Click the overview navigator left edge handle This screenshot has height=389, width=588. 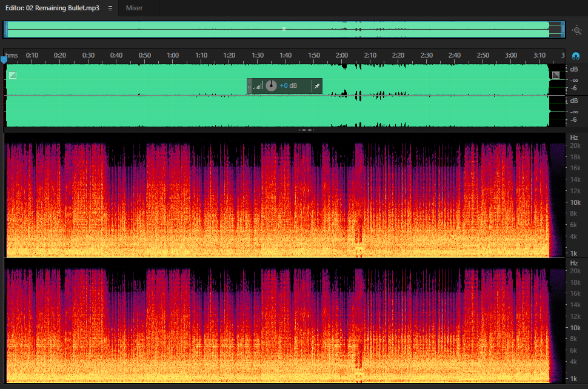pos(5,30)
